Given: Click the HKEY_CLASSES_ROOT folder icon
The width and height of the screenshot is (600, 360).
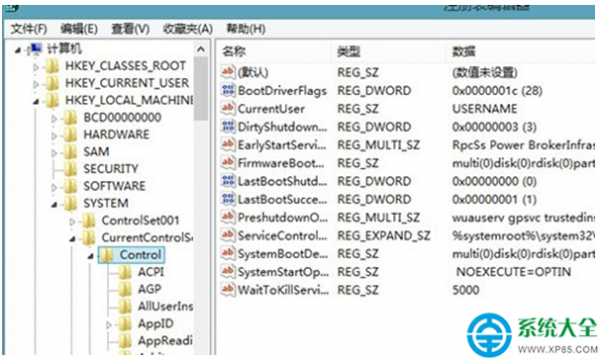Looking at the screenshot, I should [52, 67].
